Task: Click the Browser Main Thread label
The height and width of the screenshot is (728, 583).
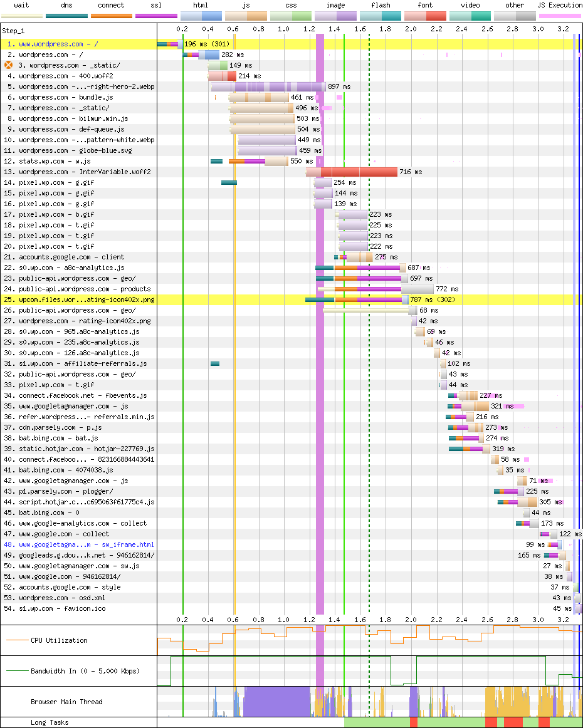Action: [x=66, y=702]
